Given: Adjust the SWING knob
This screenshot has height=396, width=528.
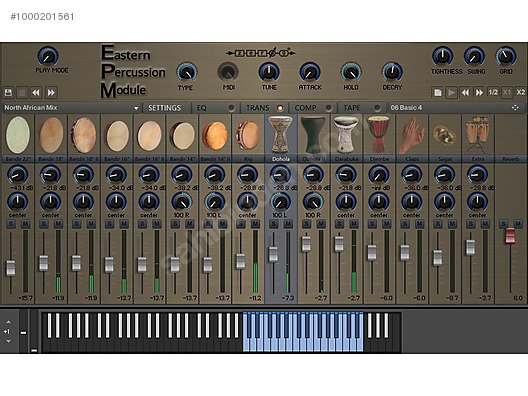Looking at the screenshot, I should [474, 56].
